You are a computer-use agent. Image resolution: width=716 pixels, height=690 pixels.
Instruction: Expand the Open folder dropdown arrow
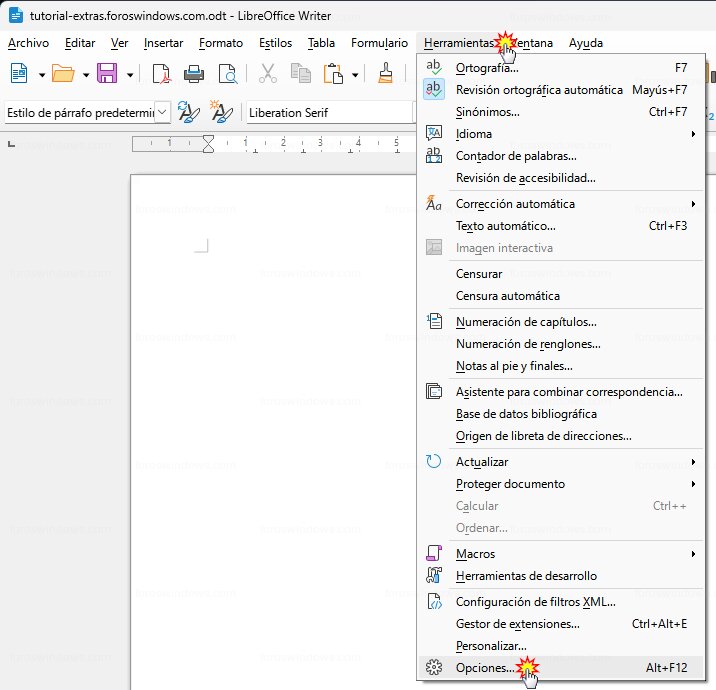coord(86,74)
